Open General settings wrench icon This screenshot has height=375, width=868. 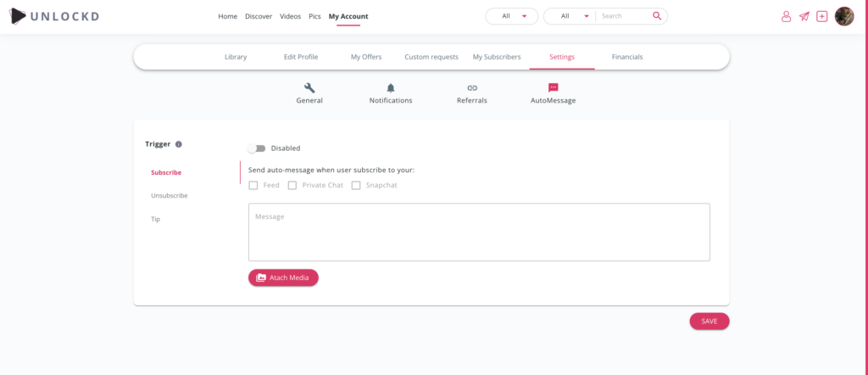[x=309, y=87]
